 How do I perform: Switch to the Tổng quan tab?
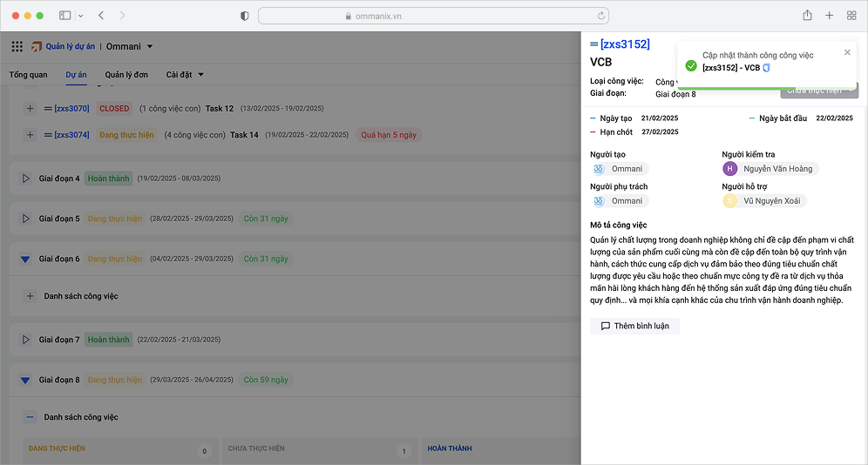(28, 75)
